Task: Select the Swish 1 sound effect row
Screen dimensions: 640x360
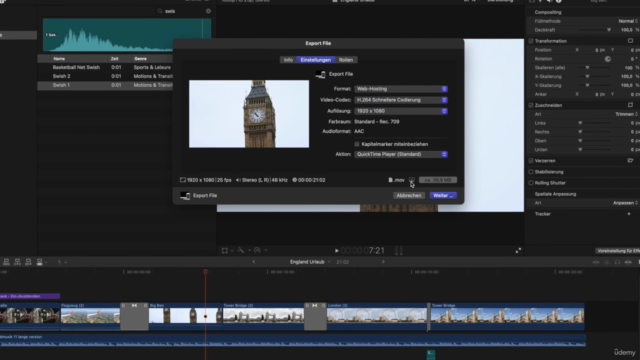Action: 105,85
